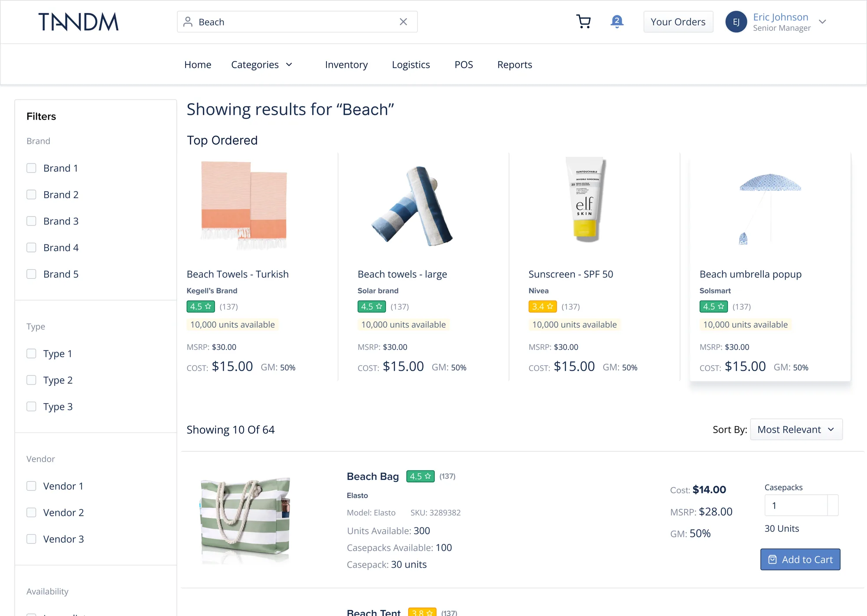This screenshot has width=867, height=616.
Task: Tick the Vendor 3 filter checkbox
Action: [x=31, y=539]
